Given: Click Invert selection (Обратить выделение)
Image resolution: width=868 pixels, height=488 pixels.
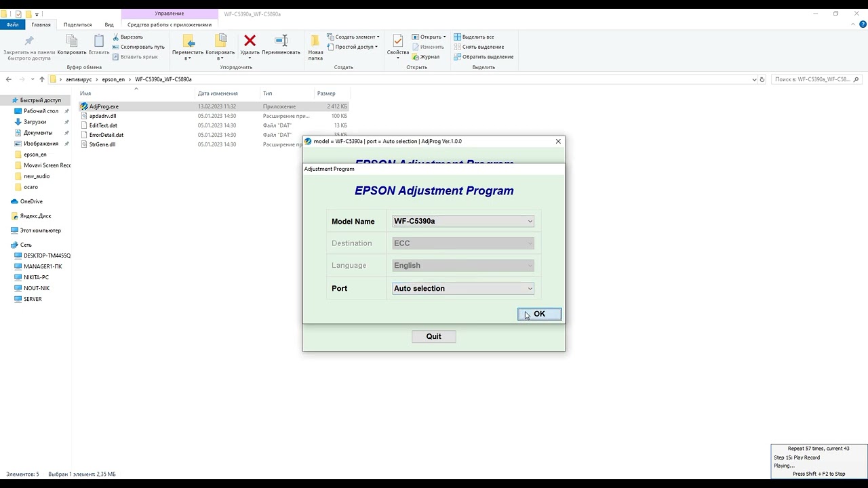Looking at the screenshot, I should [483, 57].
